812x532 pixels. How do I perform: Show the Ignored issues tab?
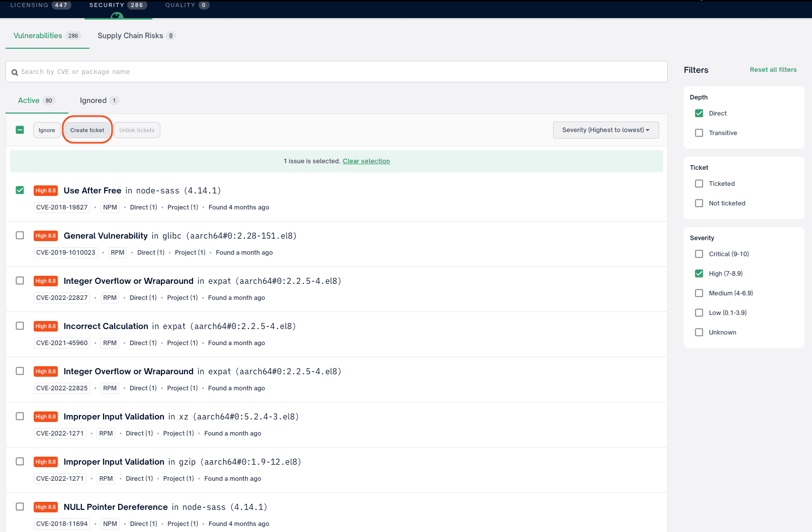coord(99,100)
